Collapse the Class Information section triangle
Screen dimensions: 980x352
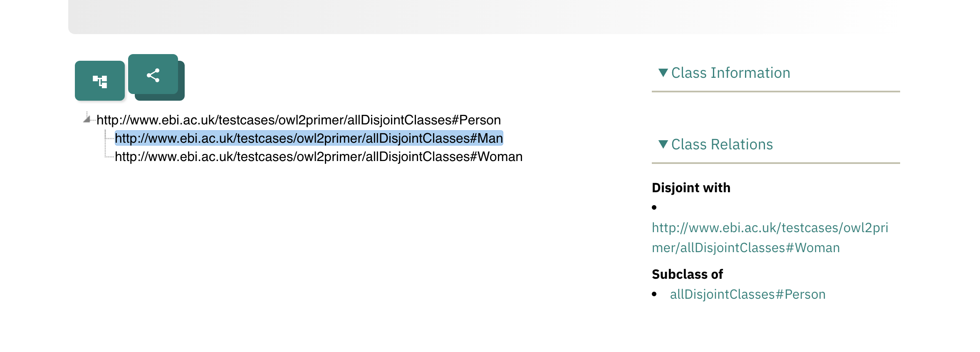coord(663,72)
